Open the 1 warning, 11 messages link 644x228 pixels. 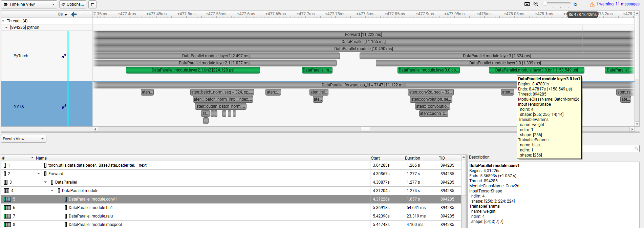pyautogui.click(x=618, y=4)
